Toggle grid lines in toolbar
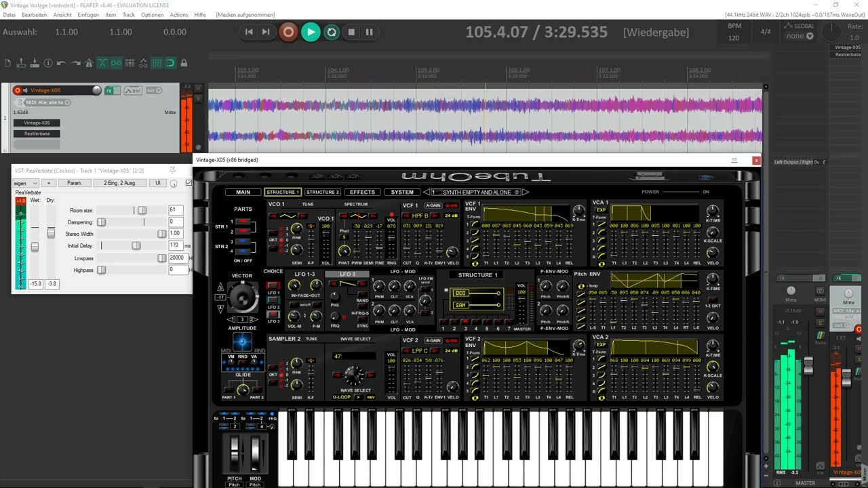The height and width of the screenshot is (488, 868). [x=157, y=63]
